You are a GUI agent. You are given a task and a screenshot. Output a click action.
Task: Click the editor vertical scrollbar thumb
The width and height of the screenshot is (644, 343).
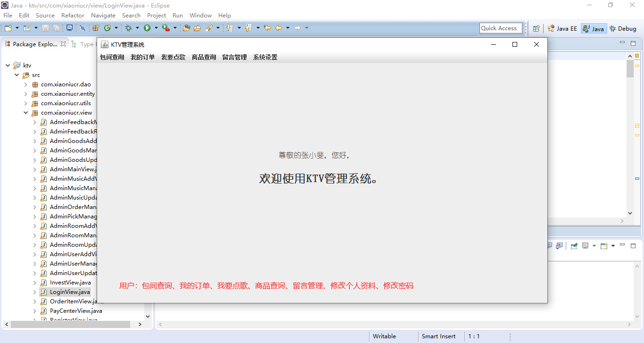point(630,68)
